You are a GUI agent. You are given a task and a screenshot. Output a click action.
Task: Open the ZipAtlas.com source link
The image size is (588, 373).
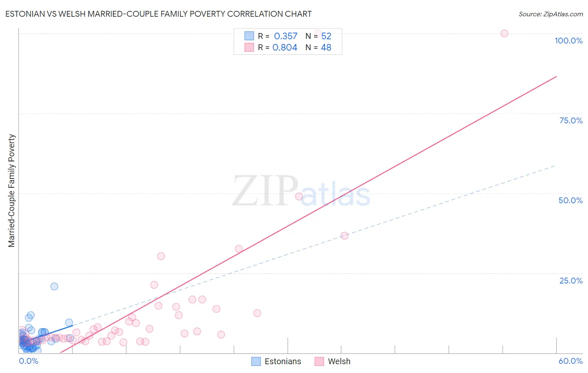click(x=551, y=14)
